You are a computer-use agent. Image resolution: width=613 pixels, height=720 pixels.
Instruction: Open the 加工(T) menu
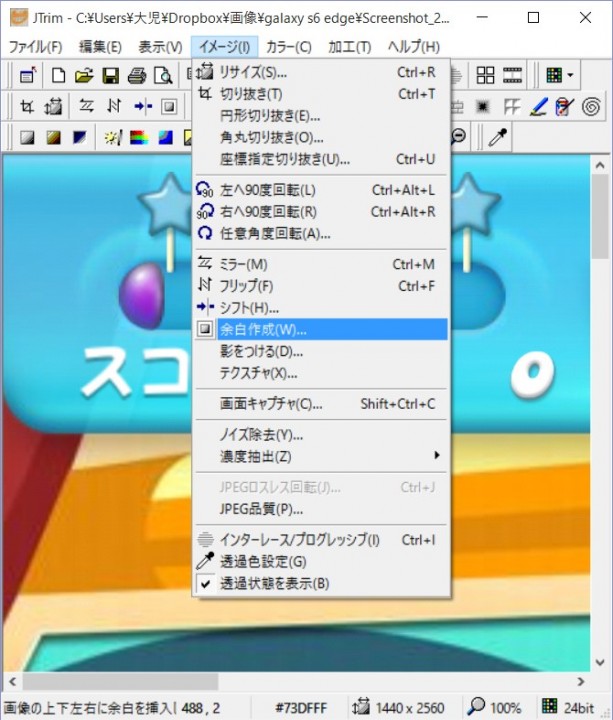349,47
